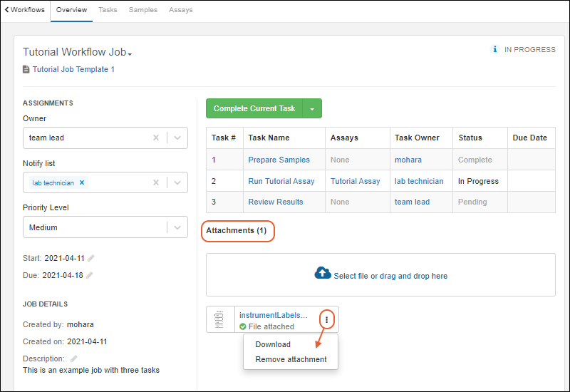
Task: Click the info icon beside IN PROGRESS
Action: click(x=495, y=50)
